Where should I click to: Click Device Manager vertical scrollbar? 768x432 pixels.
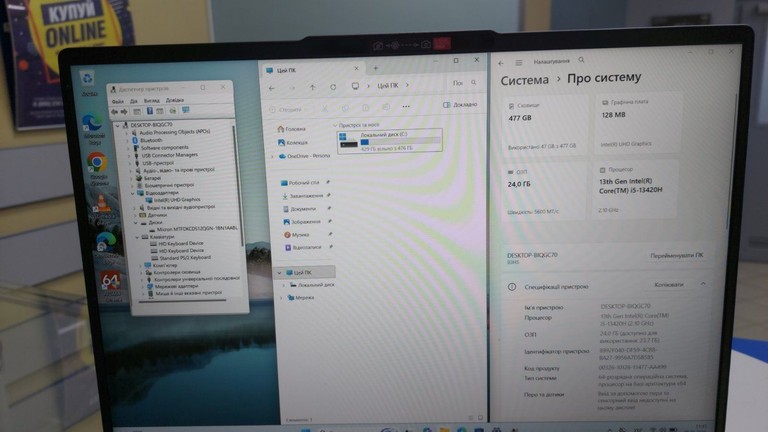point(240,186)
